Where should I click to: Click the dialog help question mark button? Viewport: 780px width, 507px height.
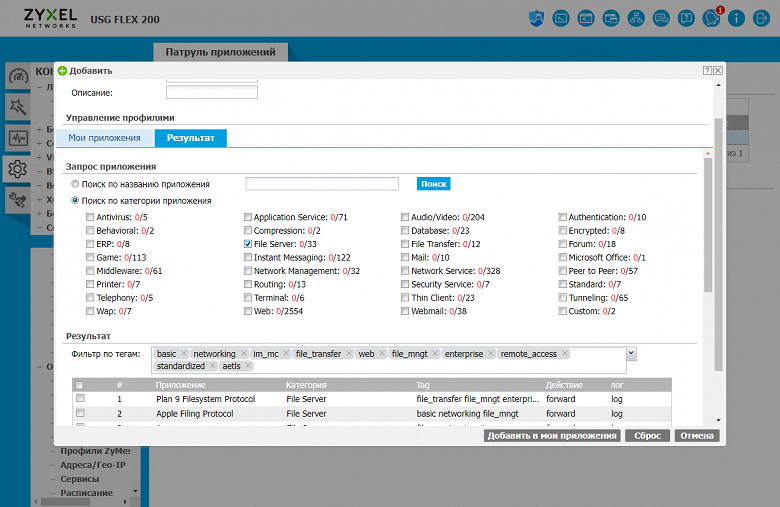[x=707, y=71]
